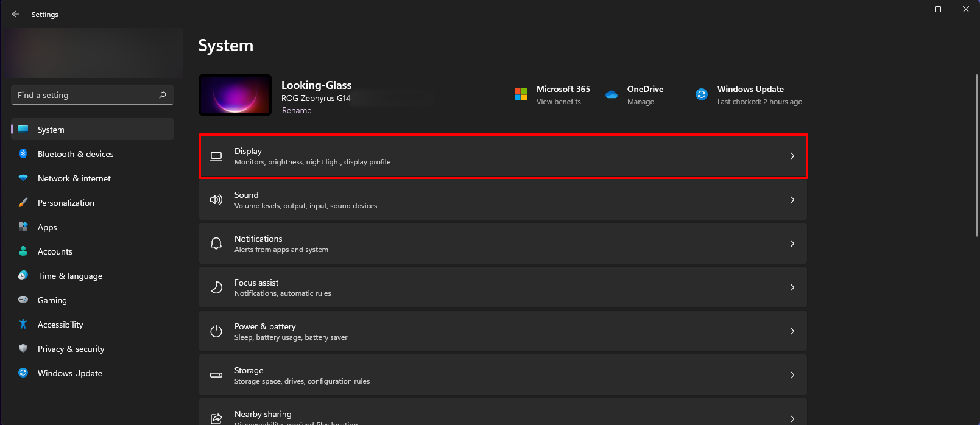980x425 pixels.
Task: Click the vertical scrollbar on the right
Action: 977,155
